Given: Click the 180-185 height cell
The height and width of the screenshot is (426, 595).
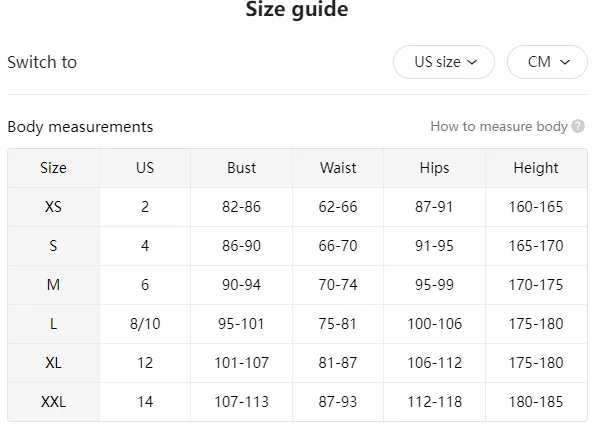Looking at the screenshot, I should [536, 402].
